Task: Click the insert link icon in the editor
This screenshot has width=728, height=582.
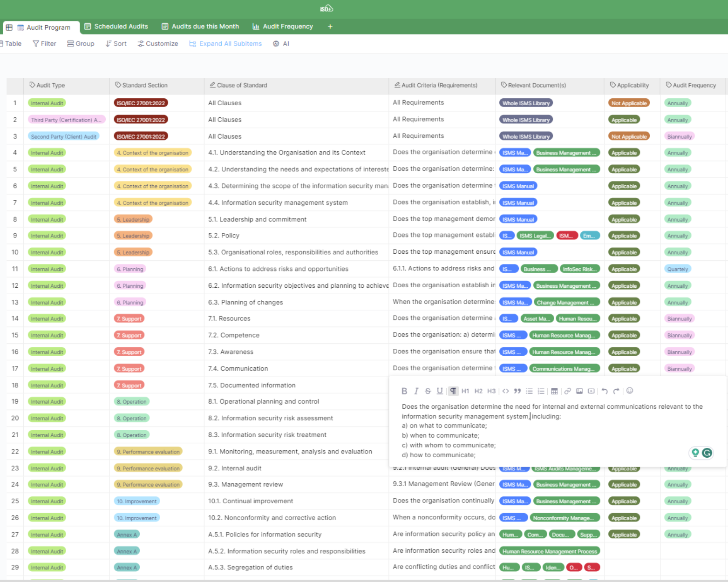Action: 567,391
